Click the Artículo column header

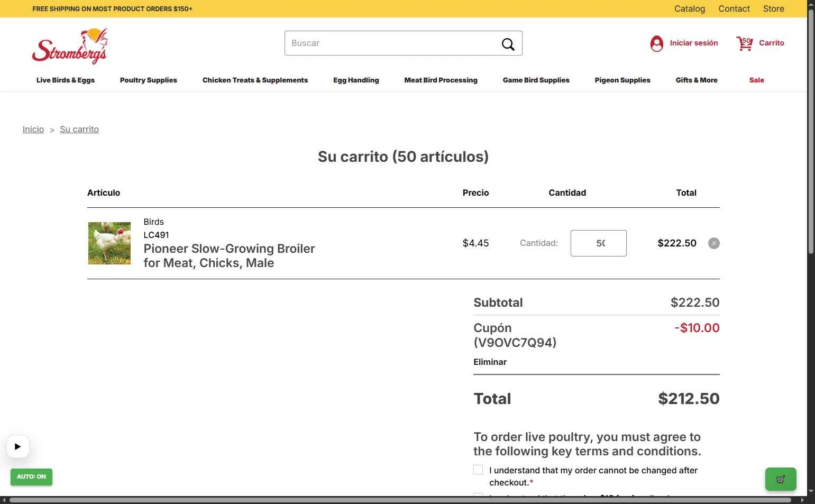(x=104, y=193)
